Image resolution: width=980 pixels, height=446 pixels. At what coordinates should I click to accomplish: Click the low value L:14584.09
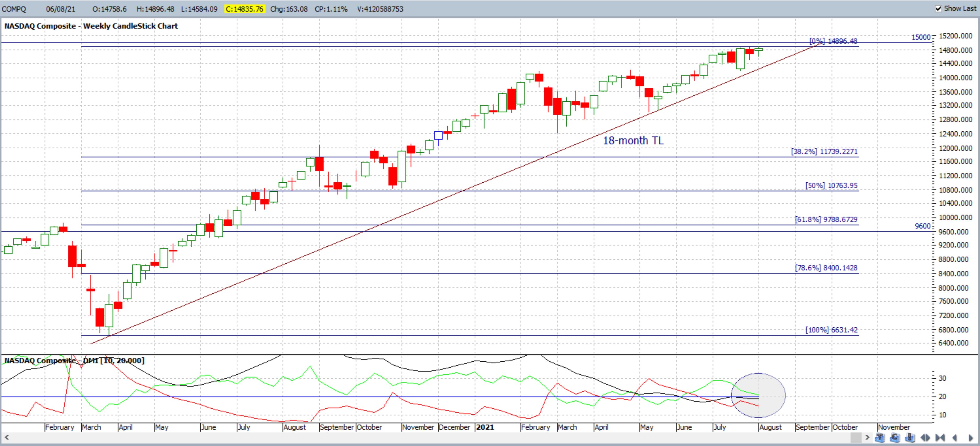199,9
